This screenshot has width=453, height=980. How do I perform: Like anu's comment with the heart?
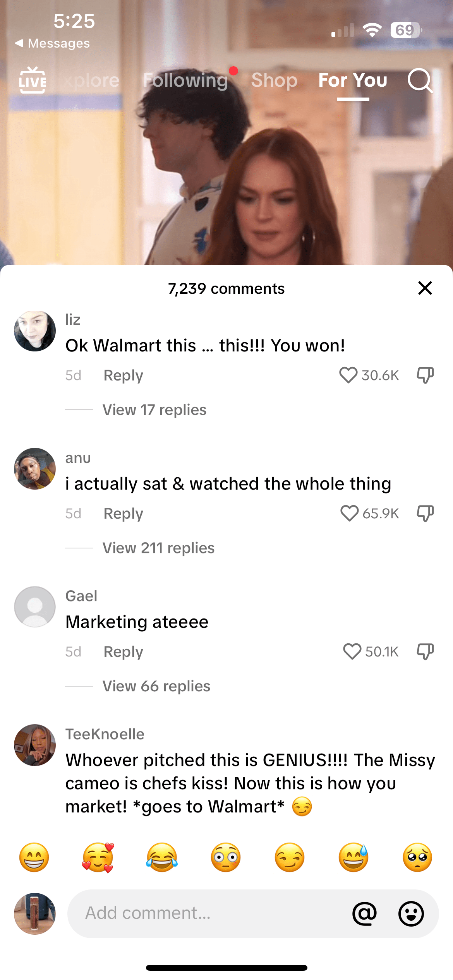[349, 513]
